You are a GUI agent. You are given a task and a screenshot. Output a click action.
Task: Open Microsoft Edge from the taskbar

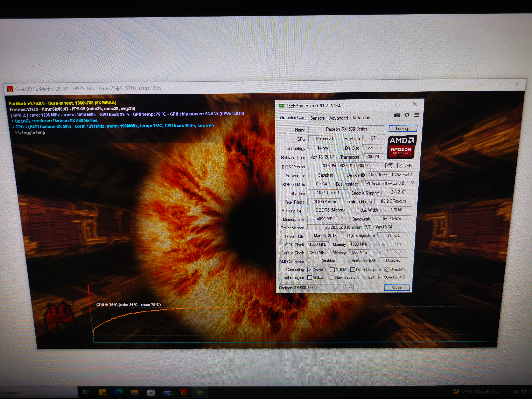pos(119,392)
